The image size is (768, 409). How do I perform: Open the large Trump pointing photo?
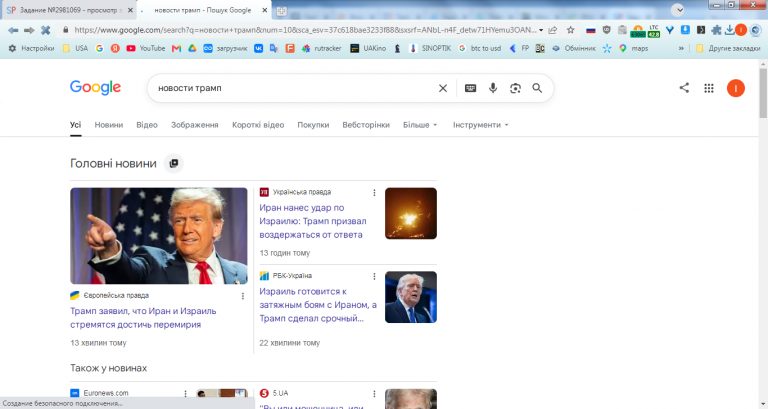(159, 236)
